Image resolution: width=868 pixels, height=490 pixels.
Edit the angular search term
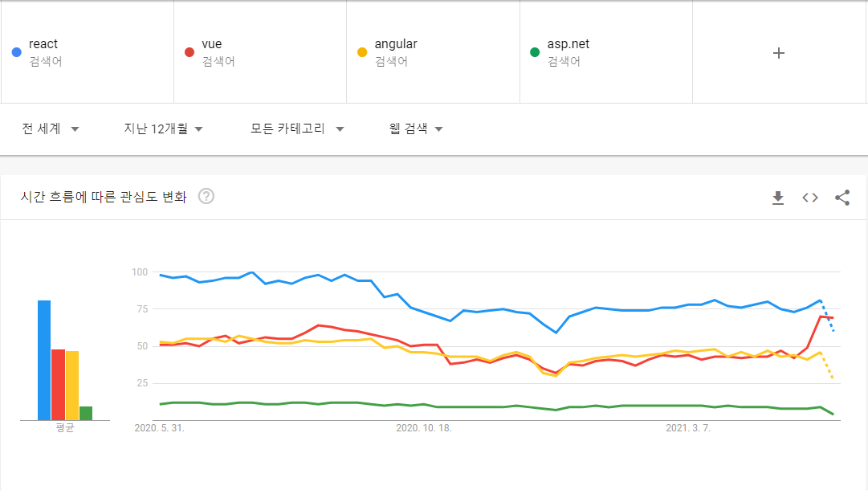click(396, 43)
